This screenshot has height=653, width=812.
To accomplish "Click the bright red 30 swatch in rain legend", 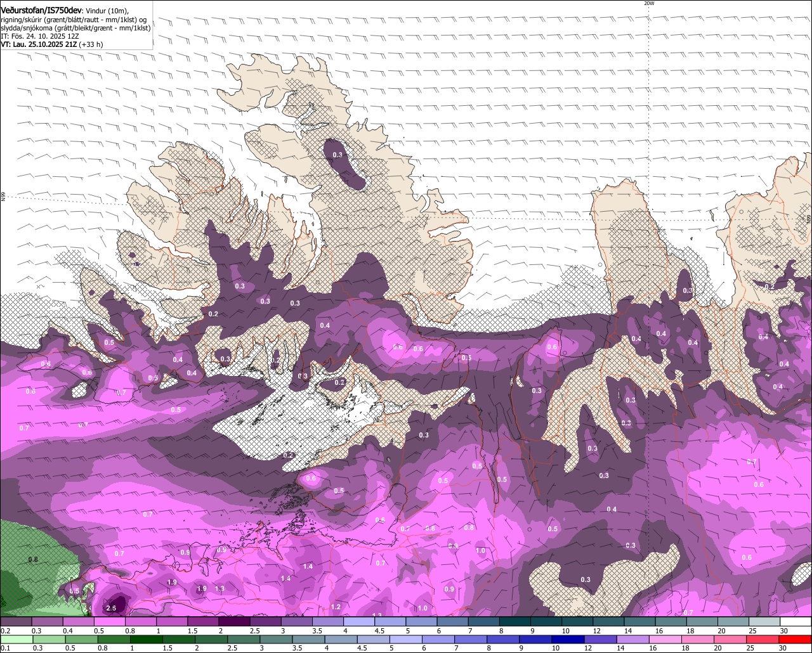I will coord(796,639).
